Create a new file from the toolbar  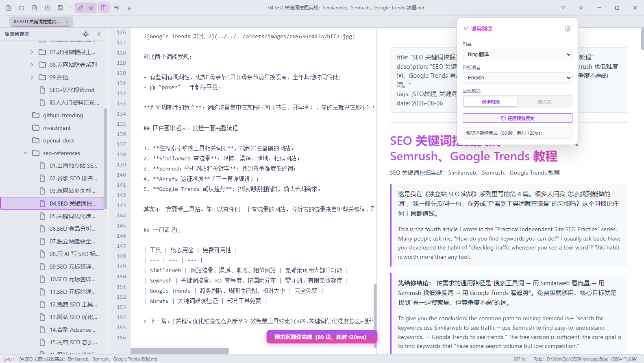[9, 8]
